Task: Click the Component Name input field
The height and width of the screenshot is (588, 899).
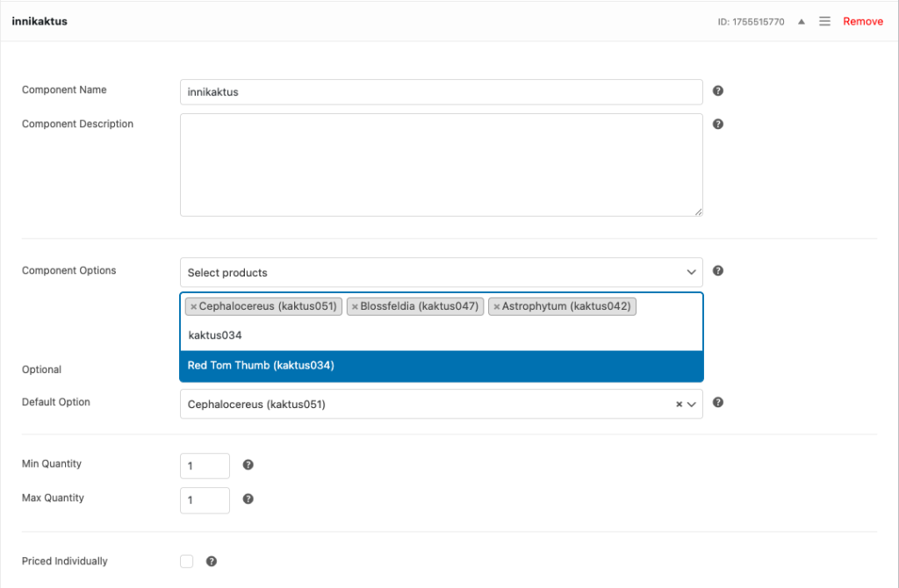Action: coord(441,92)
